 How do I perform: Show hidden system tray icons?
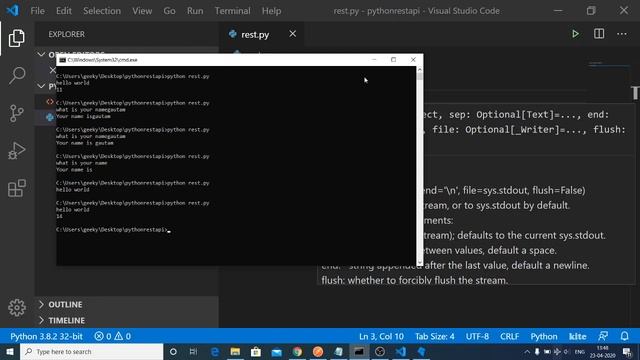(x=527, y=351)
